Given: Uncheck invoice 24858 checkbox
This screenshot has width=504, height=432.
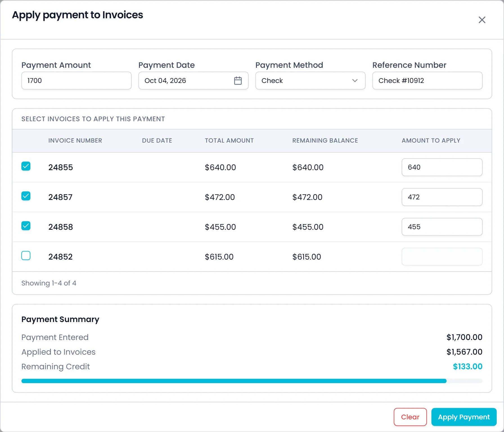Looking at the screenshot, I should coord(26,226).
